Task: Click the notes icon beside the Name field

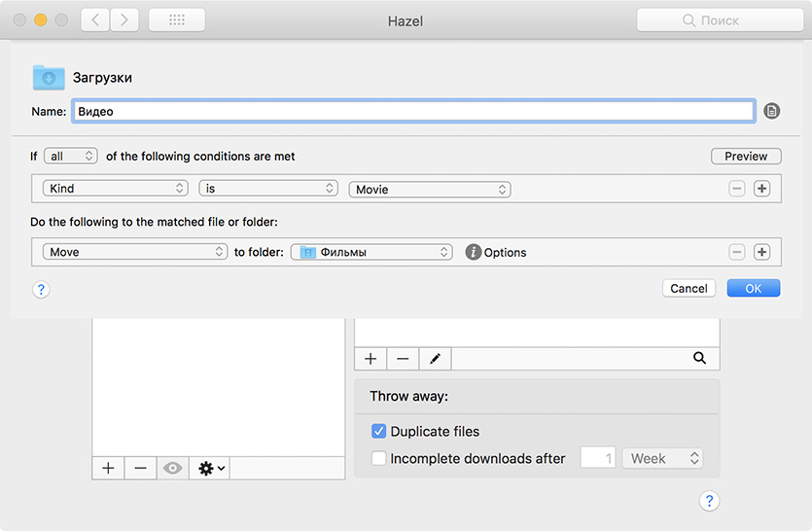Action: coord(772,112)
